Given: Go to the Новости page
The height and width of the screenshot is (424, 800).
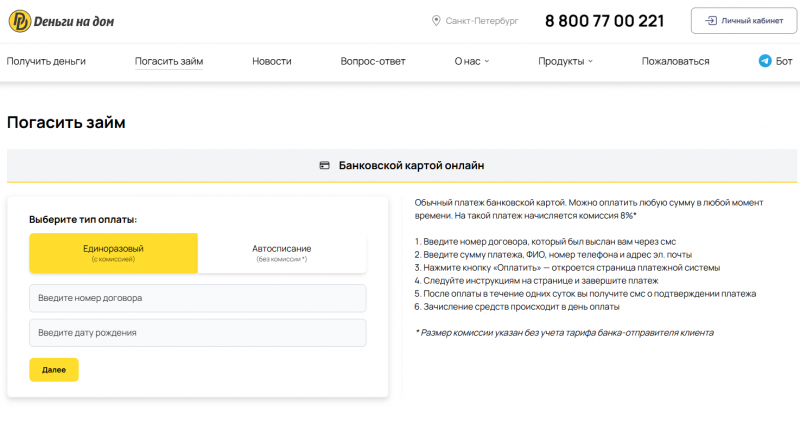Looking at the screenshot, I should pos(272,61).
